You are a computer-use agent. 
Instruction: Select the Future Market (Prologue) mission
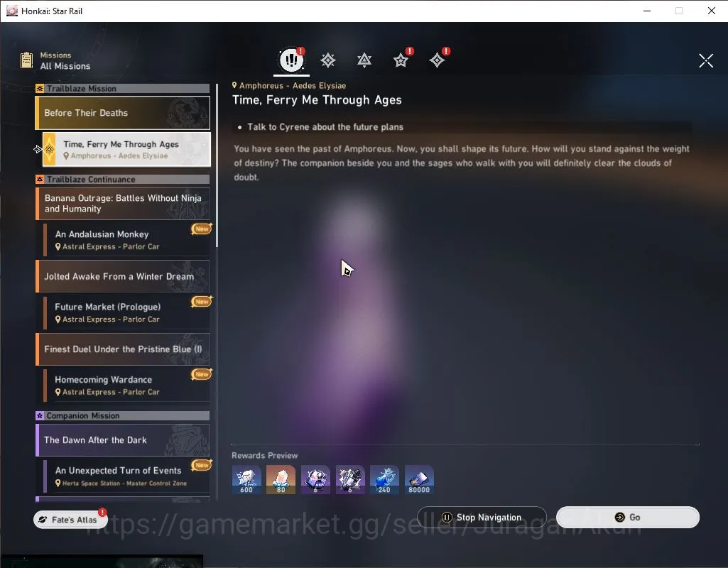(126, 313)
